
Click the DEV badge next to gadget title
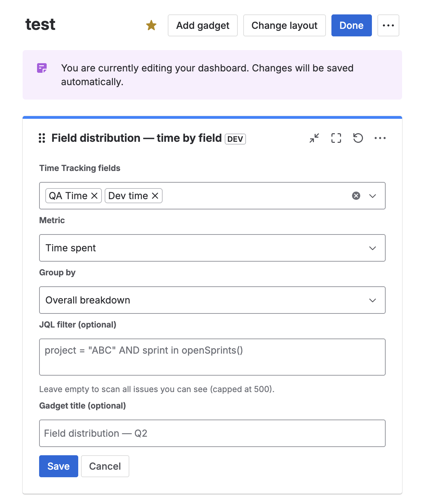pyautogui.click(x=235, y=139)
